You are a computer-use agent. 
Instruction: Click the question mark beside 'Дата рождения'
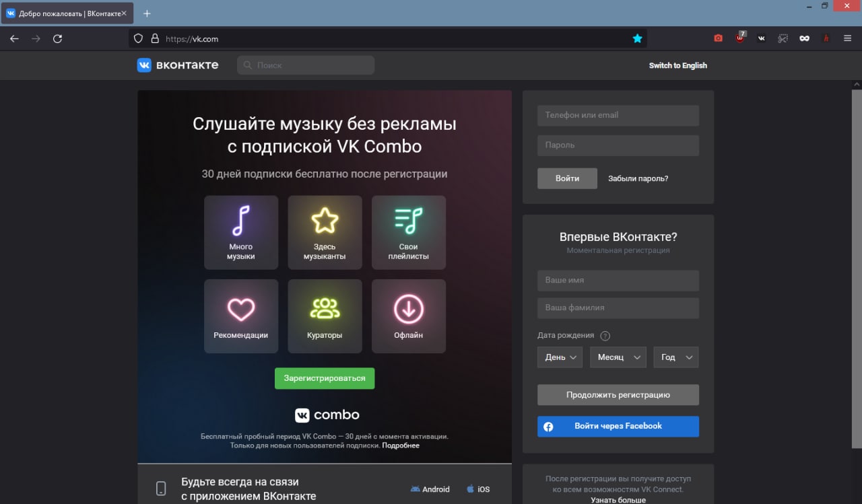coord(605,336)
